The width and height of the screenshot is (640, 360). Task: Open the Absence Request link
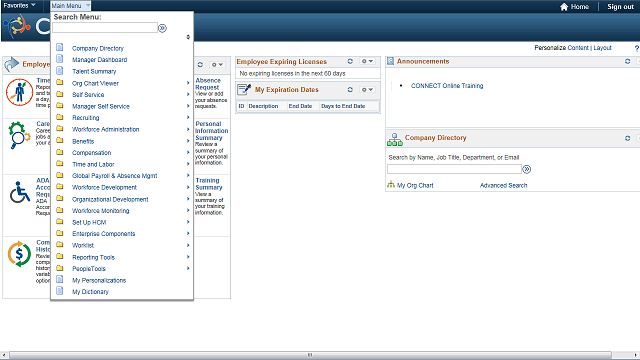(x=208, y=84)
